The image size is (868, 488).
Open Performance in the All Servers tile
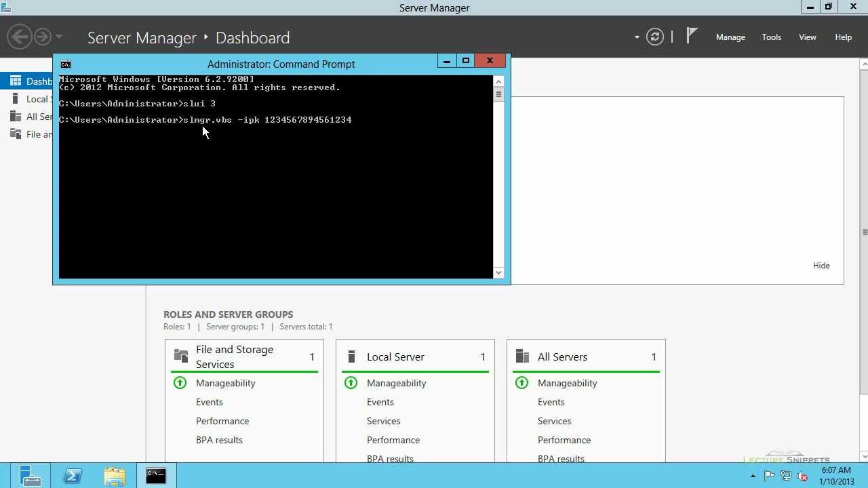coord(564,440)
